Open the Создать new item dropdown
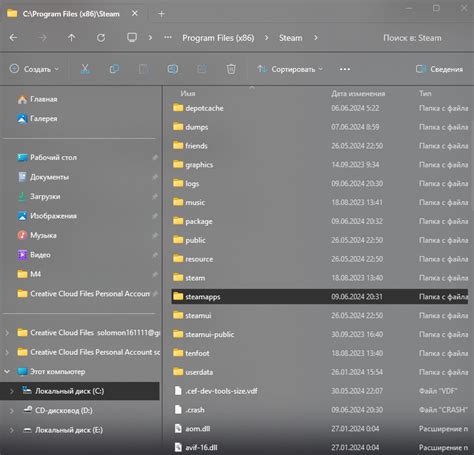Viewport: 474px width, 455px height. click(34, 69)
